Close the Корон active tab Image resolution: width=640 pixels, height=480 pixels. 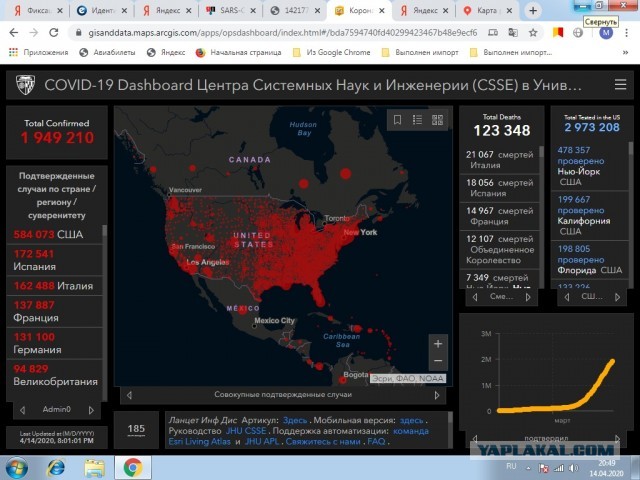[x=382, y=11]
